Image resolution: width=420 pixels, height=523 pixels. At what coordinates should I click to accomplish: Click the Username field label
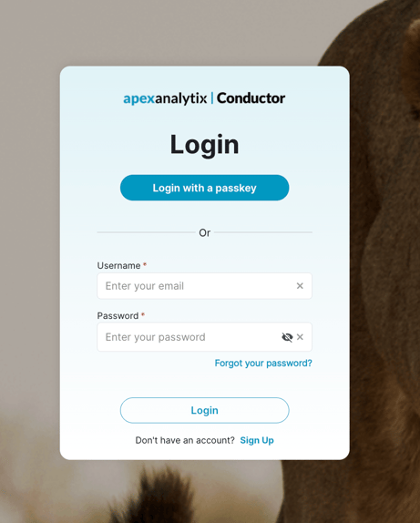click(x=118, y=265)
